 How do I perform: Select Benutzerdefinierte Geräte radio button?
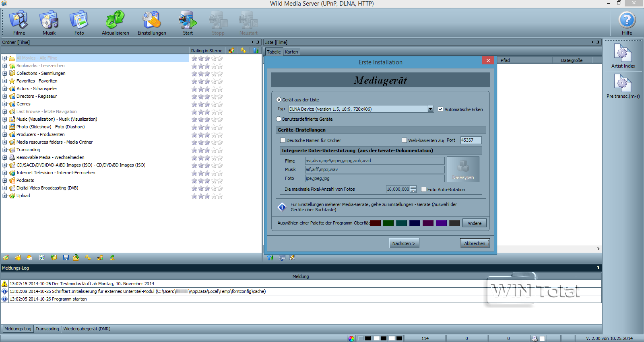[x=279, y=119]
